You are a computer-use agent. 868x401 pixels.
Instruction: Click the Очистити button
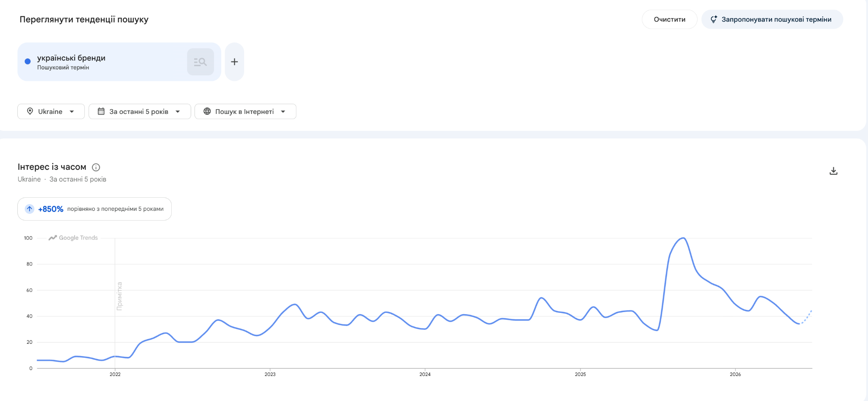coord(670,19)
